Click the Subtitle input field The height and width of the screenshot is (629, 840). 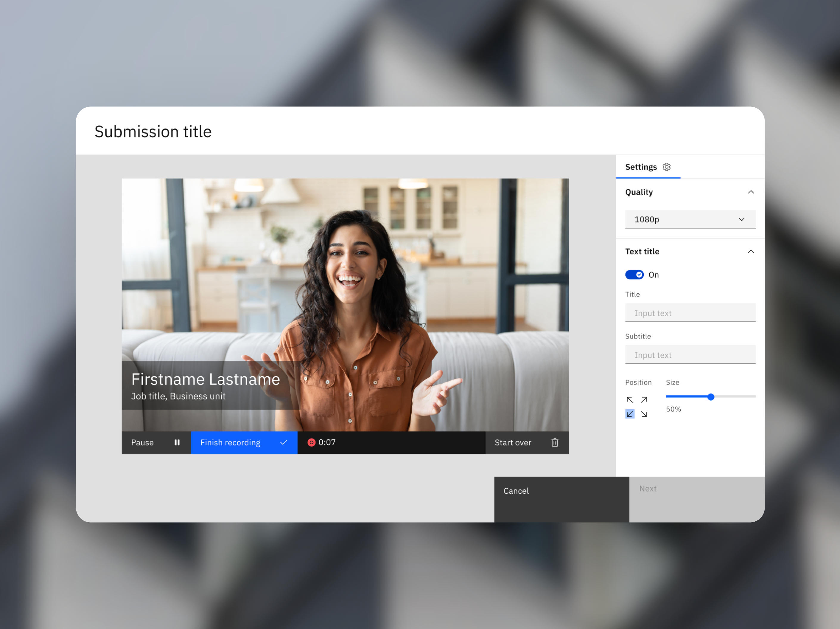(690, 354)
